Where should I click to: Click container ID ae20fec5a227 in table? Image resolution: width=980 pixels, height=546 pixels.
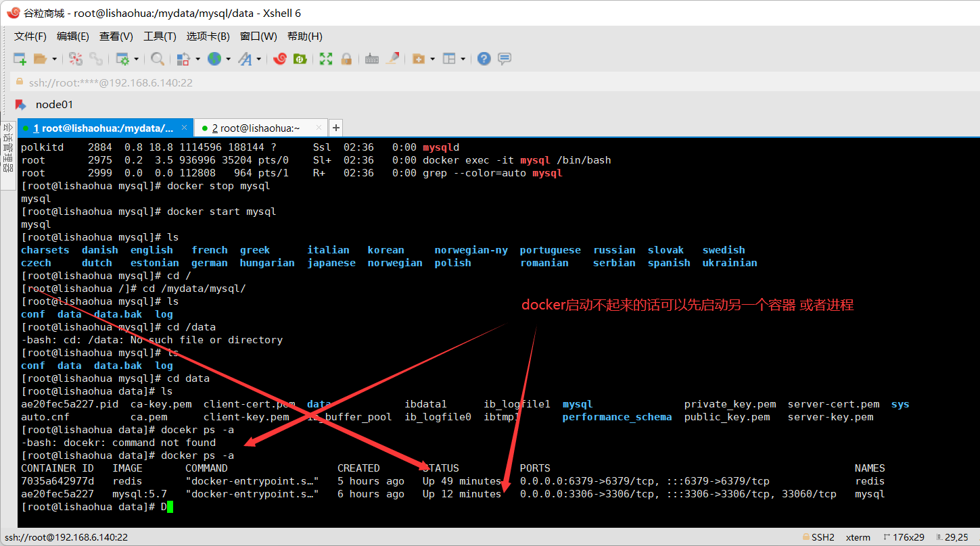(57, 494)
